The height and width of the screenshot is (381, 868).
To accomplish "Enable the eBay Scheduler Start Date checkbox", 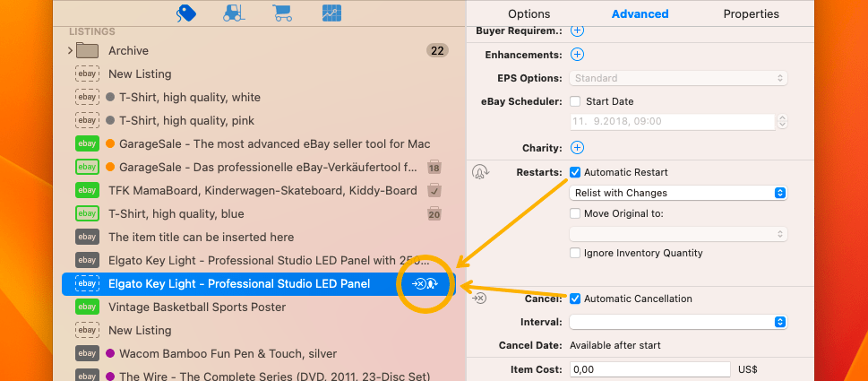I will pos(575,101).
